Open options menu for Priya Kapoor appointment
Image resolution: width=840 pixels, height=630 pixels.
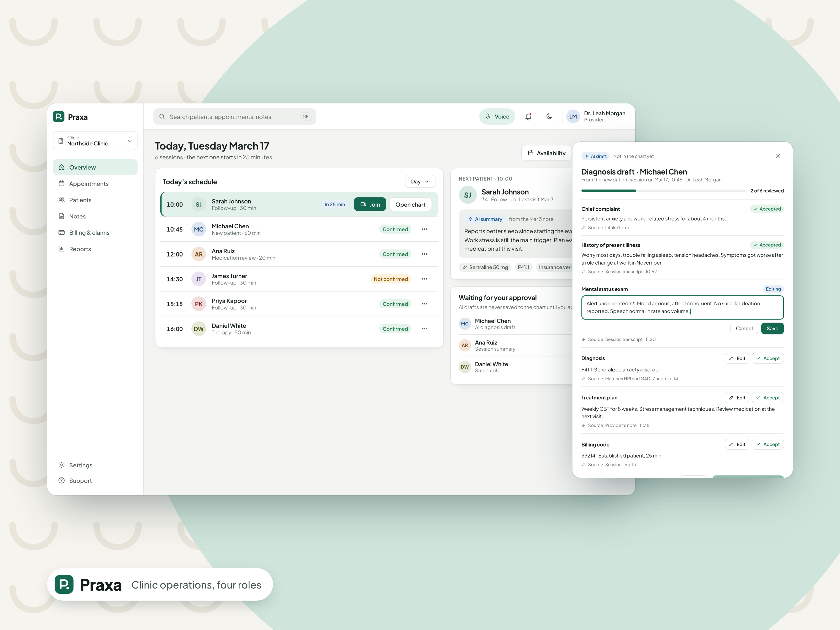click(424, 304)
